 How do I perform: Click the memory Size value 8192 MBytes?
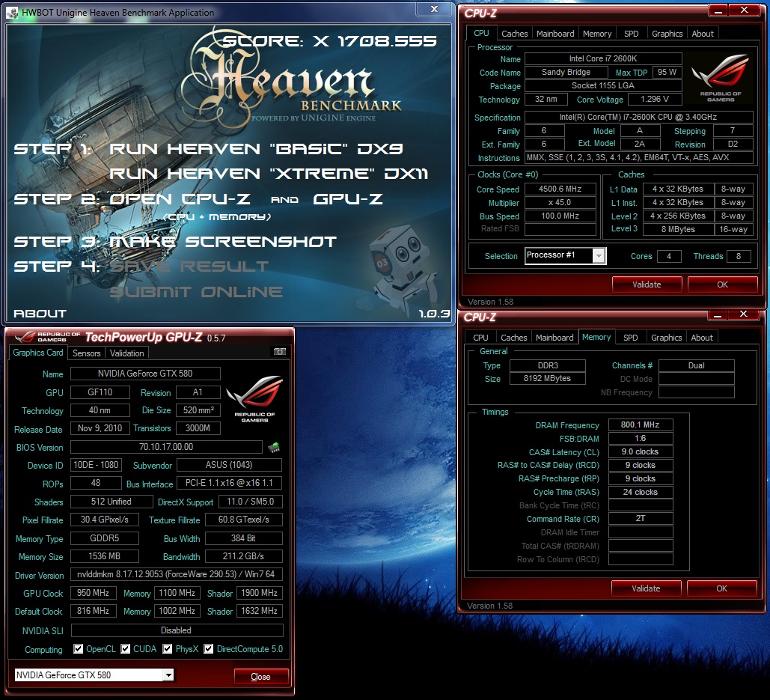click(x=547, y=378)
